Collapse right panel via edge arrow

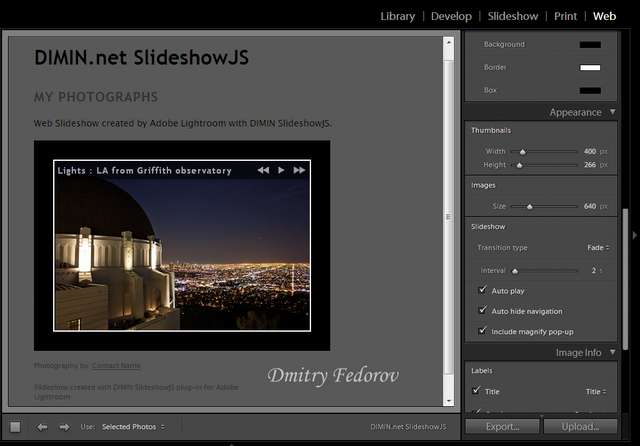634,235
